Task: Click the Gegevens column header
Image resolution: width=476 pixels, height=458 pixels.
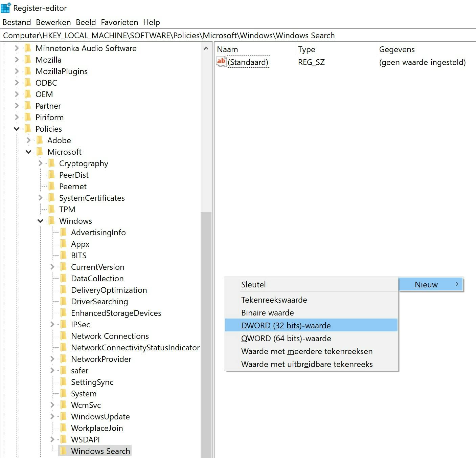Action: click(x=426, y=49)
